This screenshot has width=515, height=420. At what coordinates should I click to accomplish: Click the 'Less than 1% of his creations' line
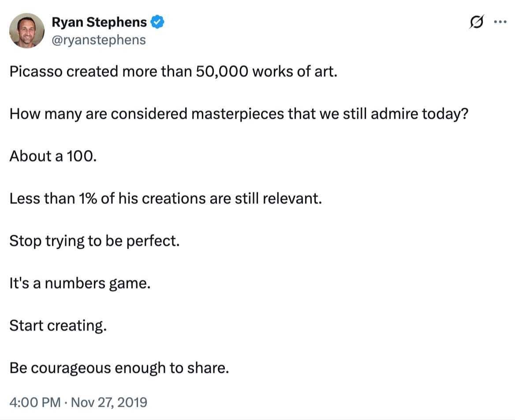point(165,199)
